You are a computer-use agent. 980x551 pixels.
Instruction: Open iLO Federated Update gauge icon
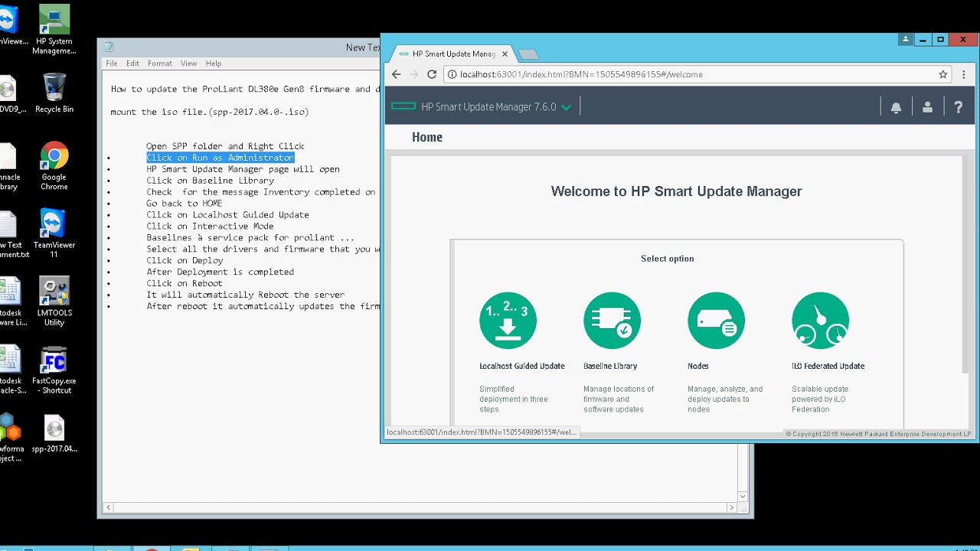(x=820, y=321)
